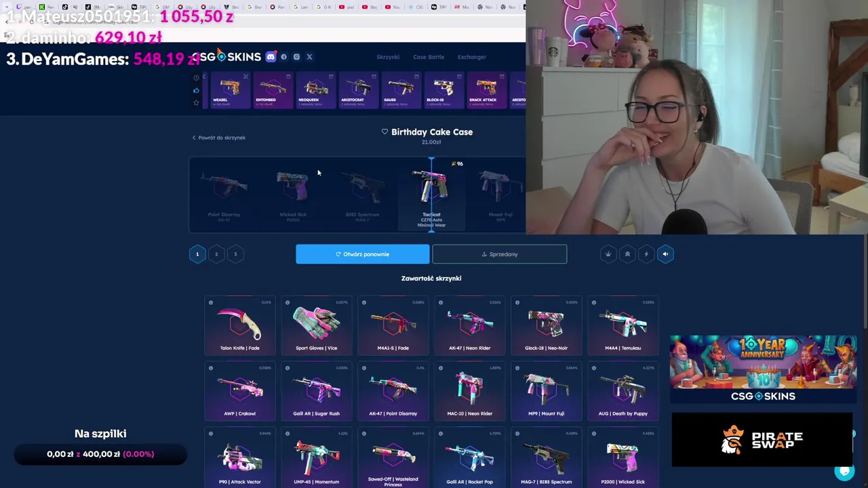
Task: Show top drops with the thumbs-up icon
Action: 196,90
